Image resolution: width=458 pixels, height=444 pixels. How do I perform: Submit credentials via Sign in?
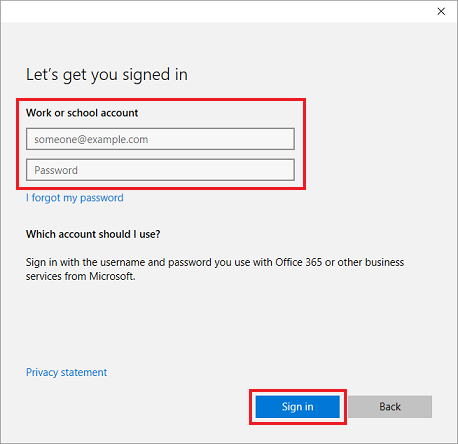[x=298, y=407]
